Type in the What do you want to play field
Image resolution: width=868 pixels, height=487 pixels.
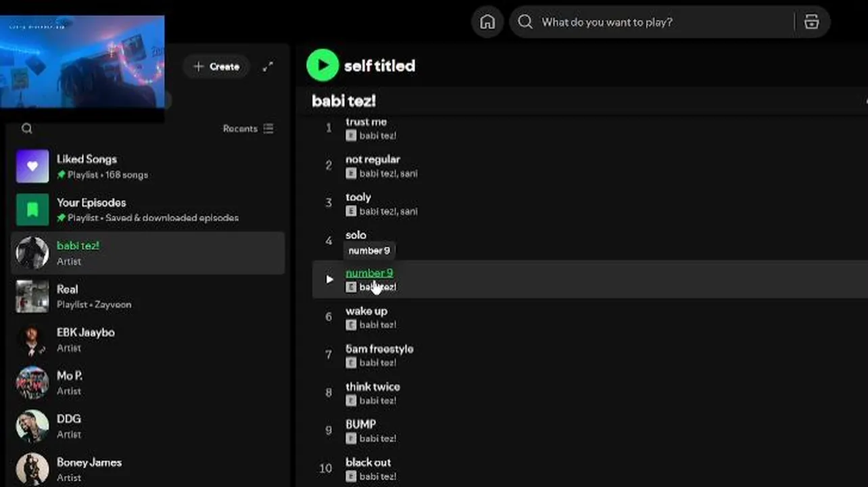662,22
